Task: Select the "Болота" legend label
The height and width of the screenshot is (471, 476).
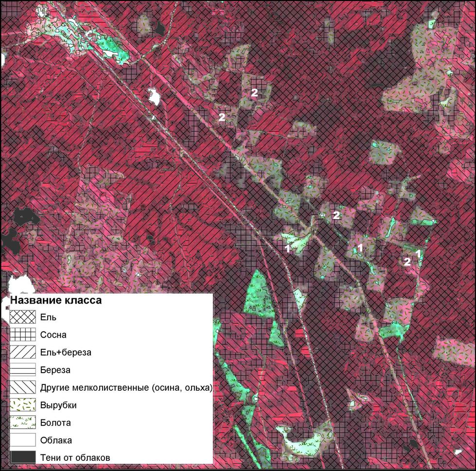Action: pos(55,423)
